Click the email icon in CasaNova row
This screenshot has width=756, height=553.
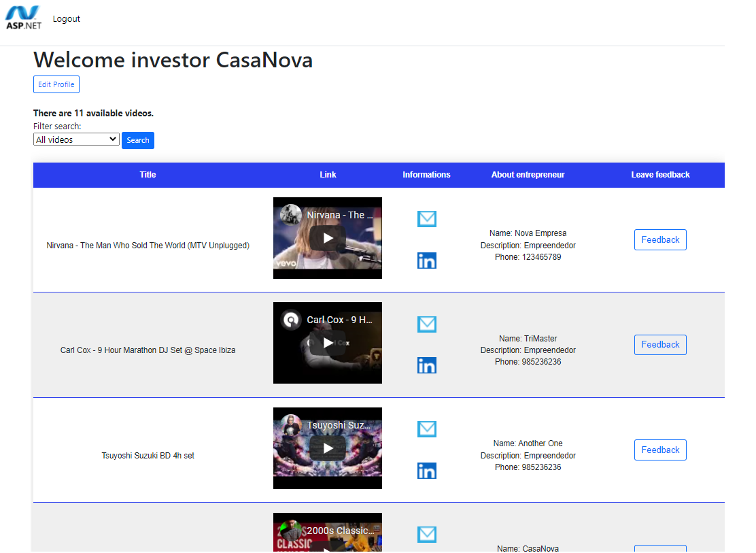426,535
